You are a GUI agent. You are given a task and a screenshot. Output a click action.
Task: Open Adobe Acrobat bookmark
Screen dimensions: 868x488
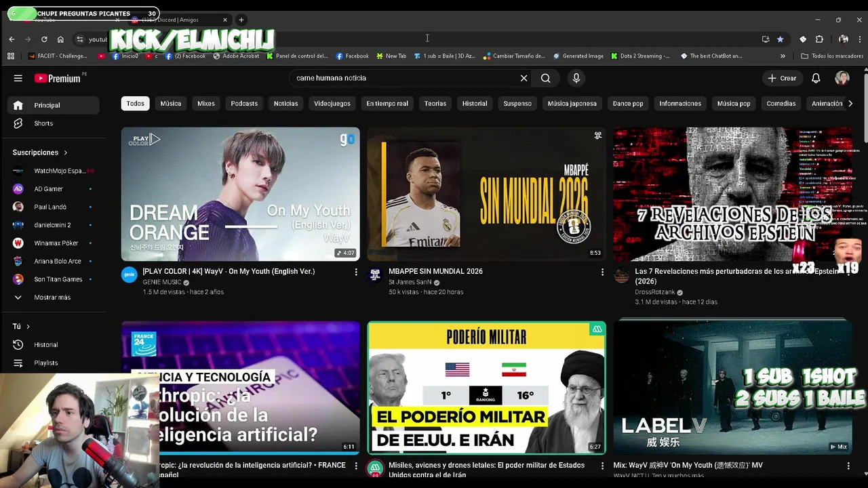236,56
